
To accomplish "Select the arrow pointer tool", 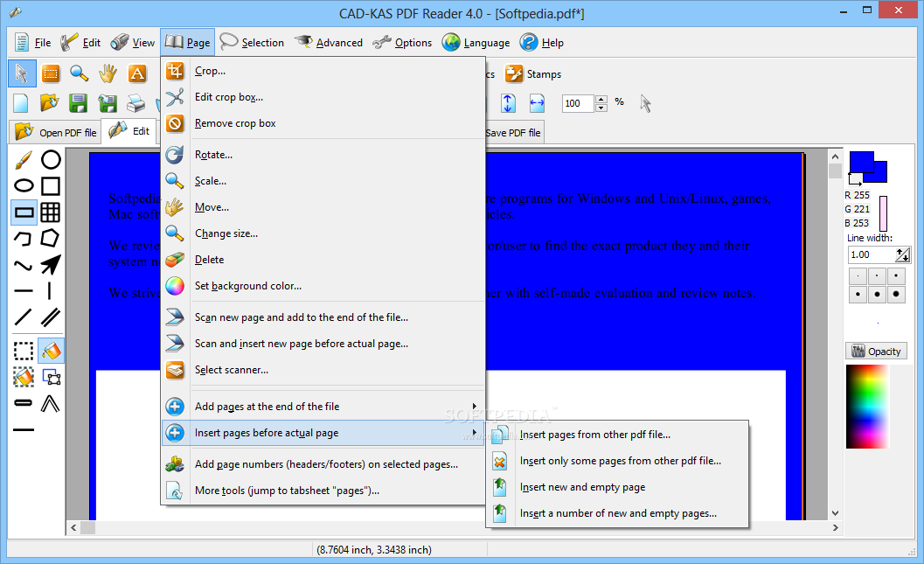I will click(x=22, y=73).
